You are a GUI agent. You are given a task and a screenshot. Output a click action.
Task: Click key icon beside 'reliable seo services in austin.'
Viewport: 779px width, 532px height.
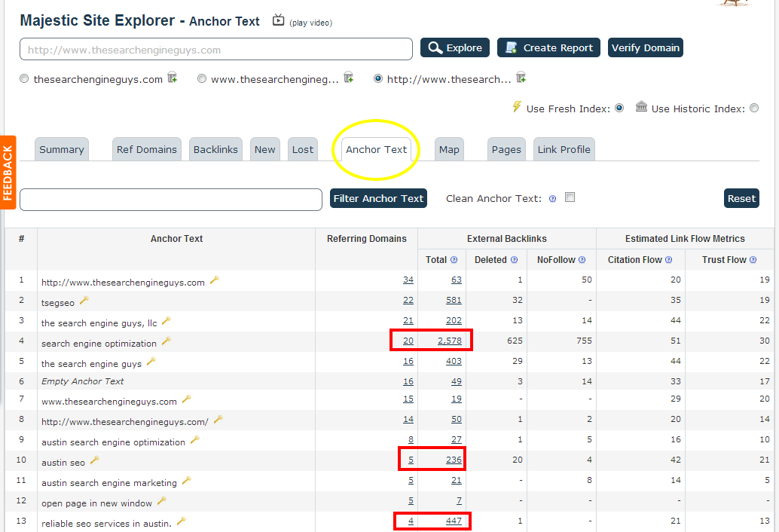coord(182,521)
